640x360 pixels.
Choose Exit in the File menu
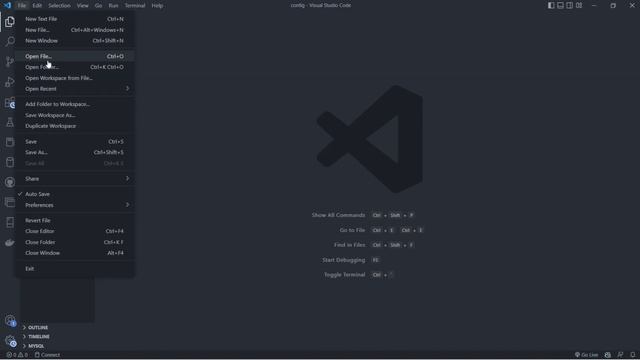click(x=75, y=269)
